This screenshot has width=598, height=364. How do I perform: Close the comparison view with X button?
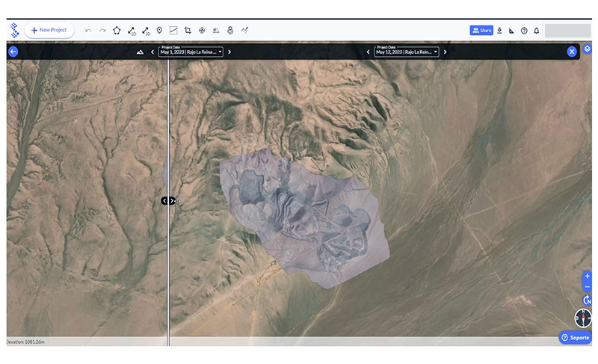click(x=572, y=52)
